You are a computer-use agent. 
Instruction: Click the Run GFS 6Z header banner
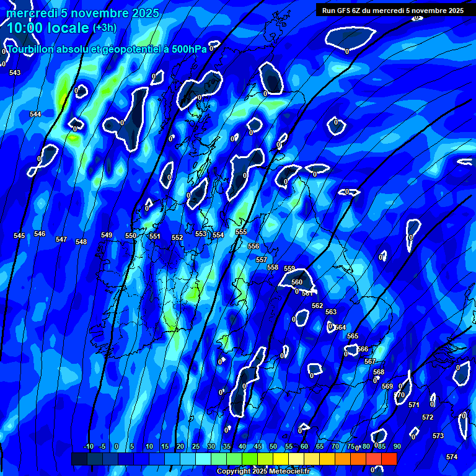click(392, 11)
